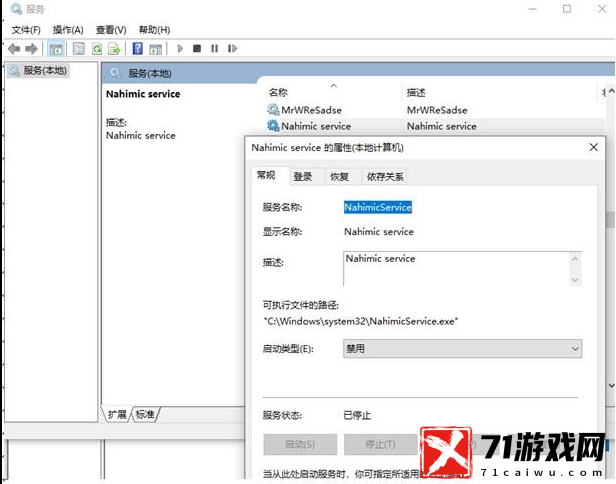Viewport: 616px width, 484px height.
Task: Switch to the 扩展 view tab at the bottom
Action: pos(117,414)
